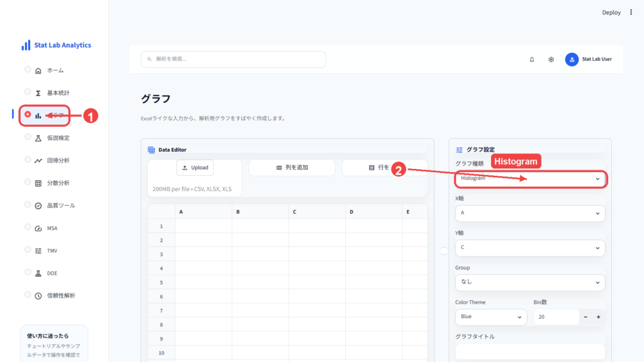Viewport: 644px width, 362px height.
Task: Increase Bin数 with the plus button
Action: pyautogui.click(x=599, y=317)
